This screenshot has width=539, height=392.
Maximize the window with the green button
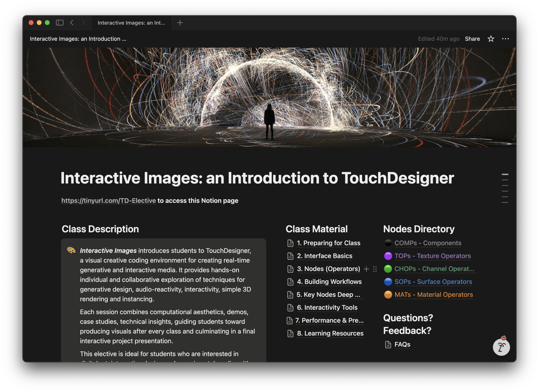47,23
